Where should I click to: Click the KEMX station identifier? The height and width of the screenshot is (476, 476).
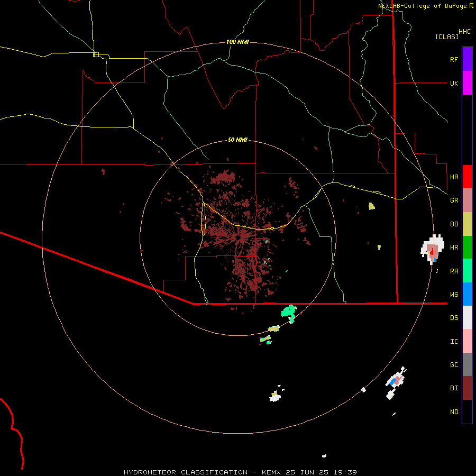[271, 472]
